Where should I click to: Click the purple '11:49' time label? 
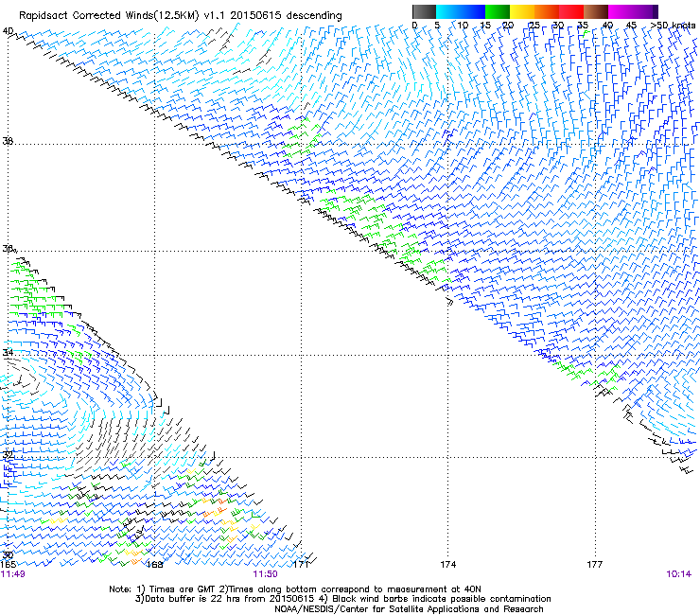(x=12, y=574)
